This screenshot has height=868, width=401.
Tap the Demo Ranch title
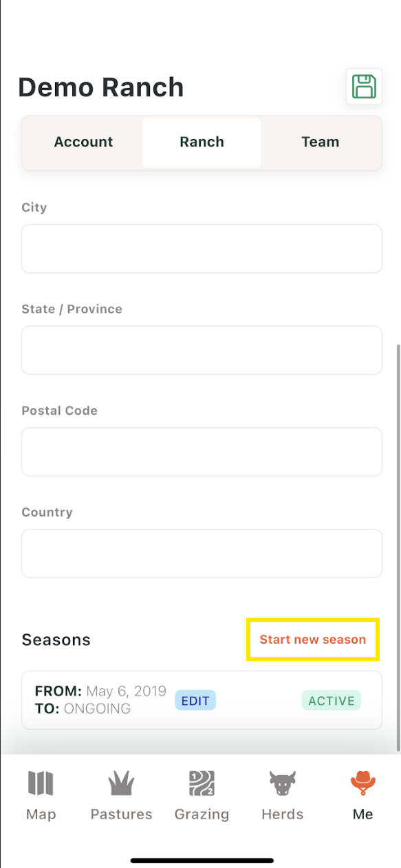click(101, 88)
